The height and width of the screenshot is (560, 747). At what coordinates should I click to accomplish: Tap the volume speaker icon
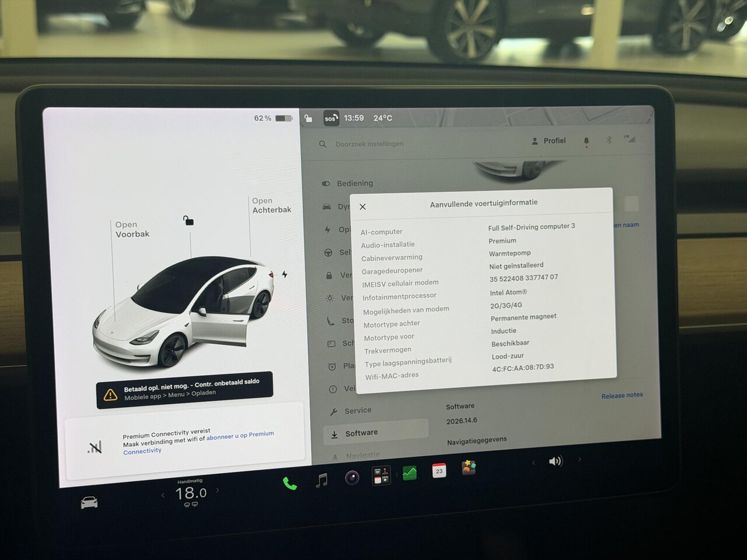coord(556,461)
